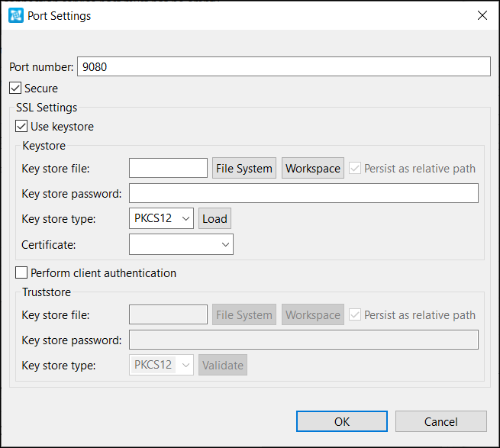Click the Port Settings app icon in title bar

coord(15,15)
